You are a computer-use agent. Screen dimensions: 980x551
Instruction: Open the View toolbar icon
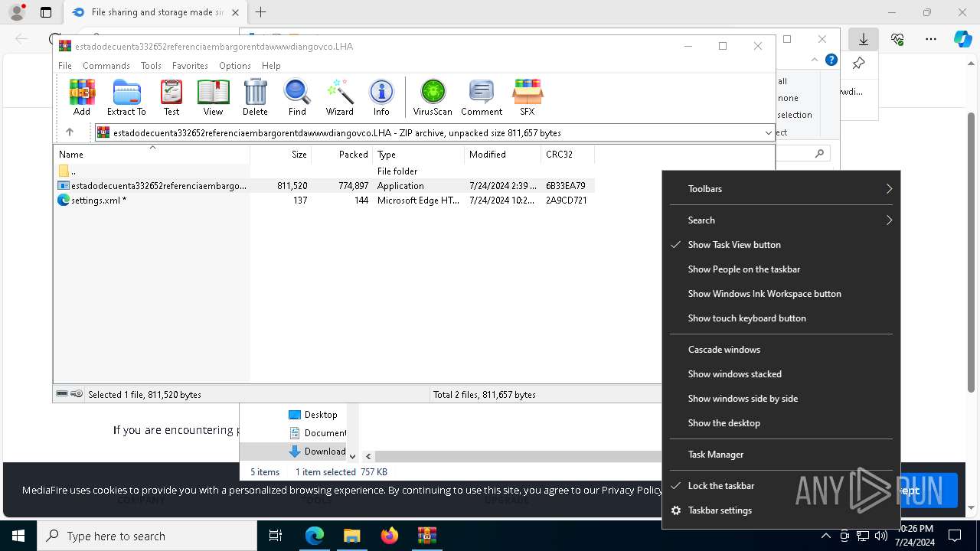(213, 97)
